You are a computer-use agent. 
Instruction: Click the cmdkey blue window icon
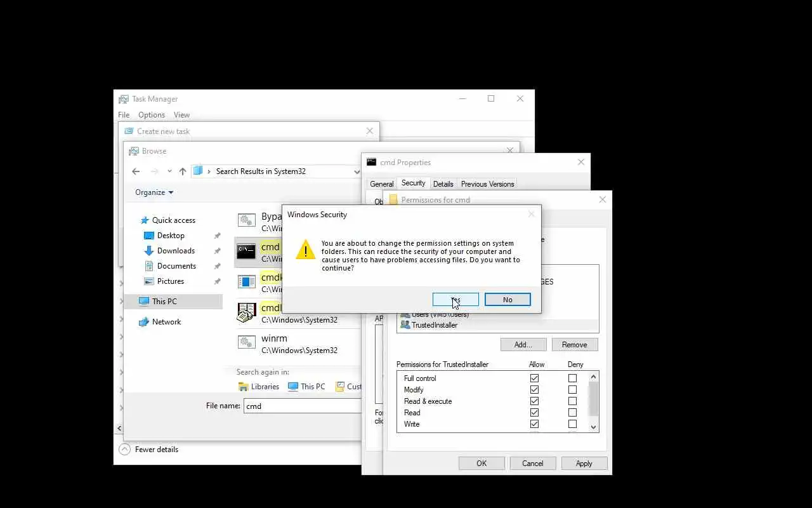246,281
